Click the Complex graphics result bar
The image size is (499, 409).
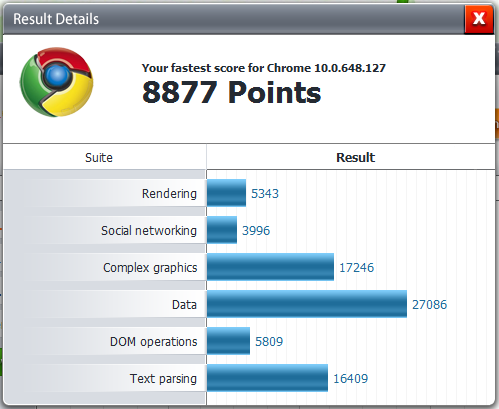(x=270, y=267)
